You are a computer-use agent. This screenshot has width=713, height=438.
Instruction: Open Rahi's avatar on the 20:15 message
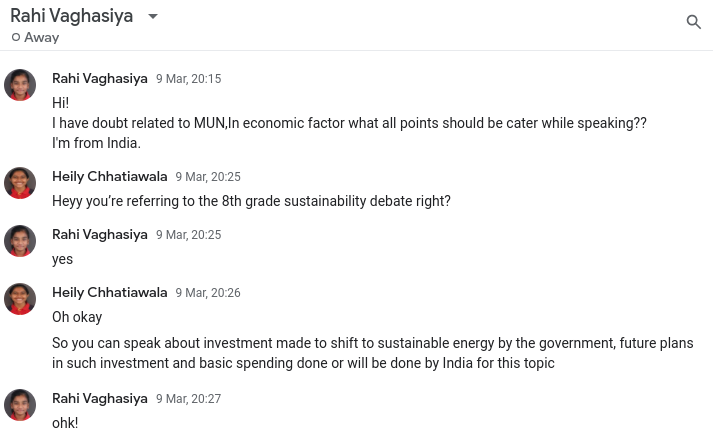point(20,85)
